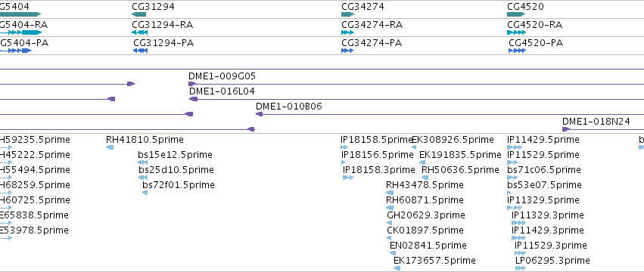644x272 pixels.
Task: Click the IP18158.3prime EST label
Action: click(x=378, y=170)
